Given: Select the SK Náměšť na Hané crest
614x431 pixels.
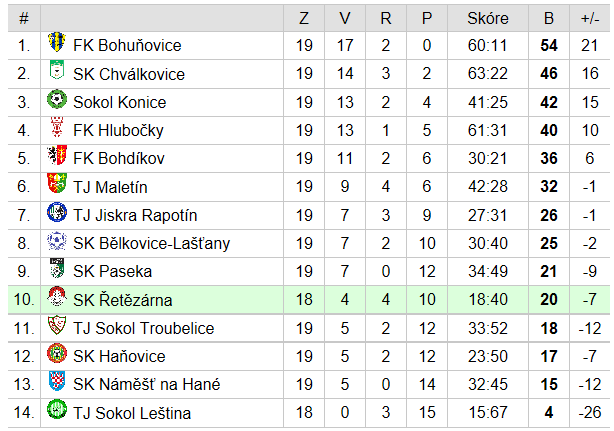Looking at the screenshot, I should (x=57, y=381).
